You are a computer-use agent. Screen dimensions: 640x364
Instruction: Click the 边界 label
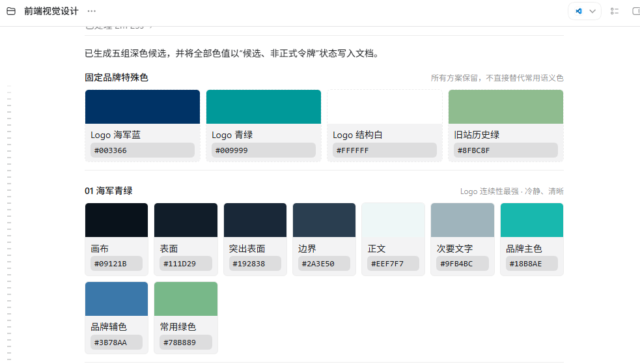(x=307, y=249)
